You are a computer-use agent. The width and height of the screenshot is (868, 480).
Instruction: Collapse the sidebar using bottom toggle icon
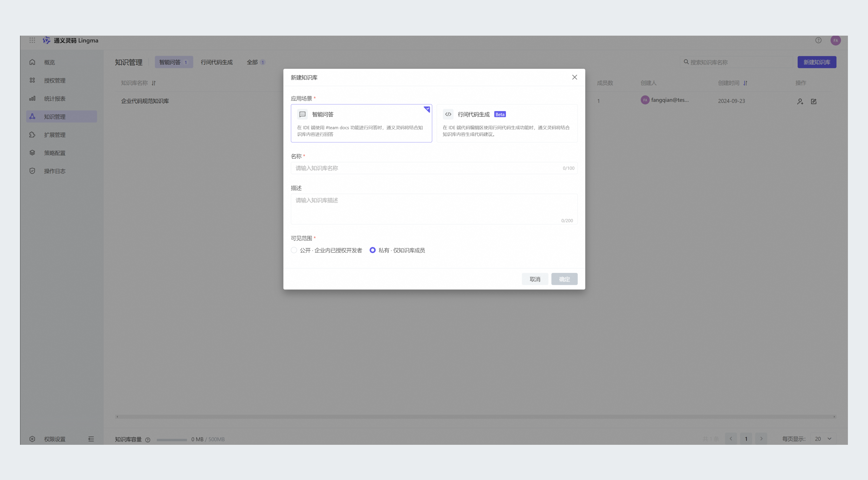(91, 439)
